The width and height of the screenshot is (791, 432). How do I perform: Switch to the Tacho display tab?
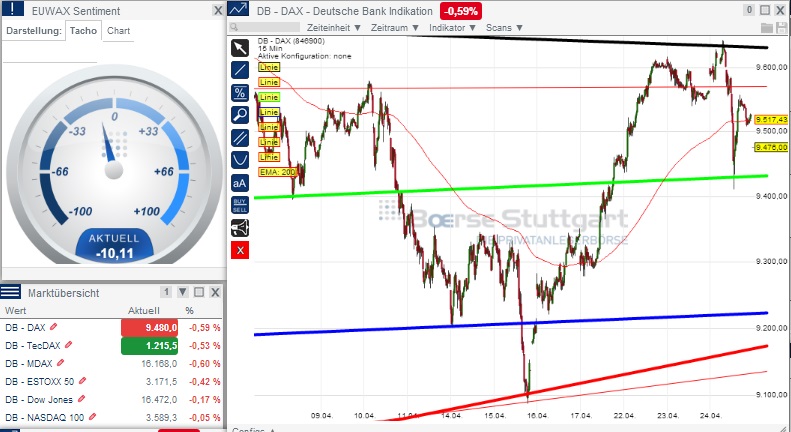point(83,31)
